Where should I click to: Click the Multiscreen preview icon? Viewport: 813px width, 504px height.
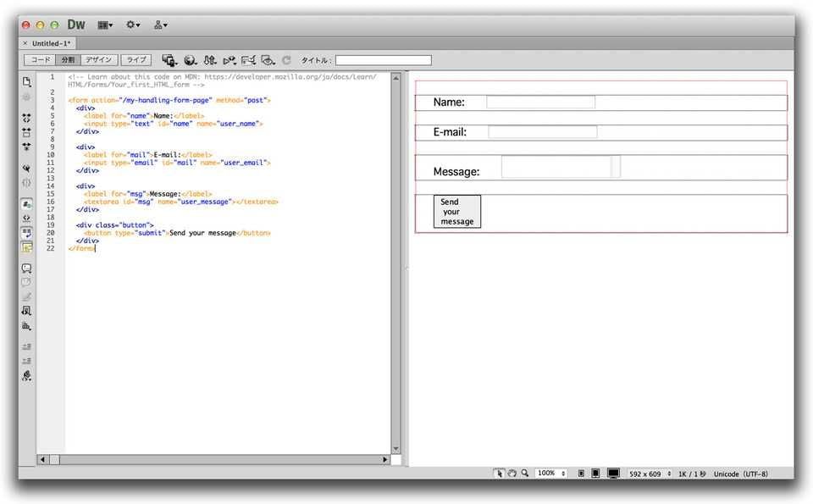coord(169,60)
